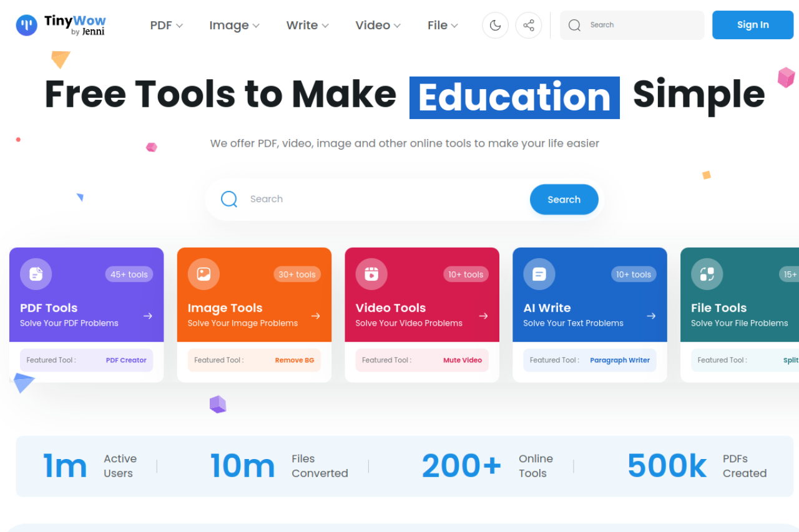
Task: Click the '1m' Active Users stat
Action: point(65,466)
